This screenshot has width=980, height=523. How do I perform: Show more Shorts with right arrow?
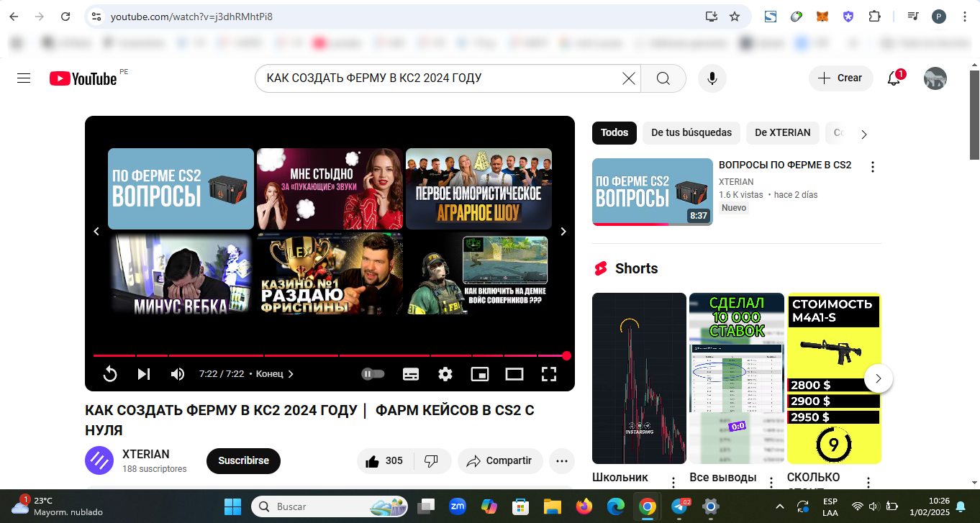[x=879, y=378]
